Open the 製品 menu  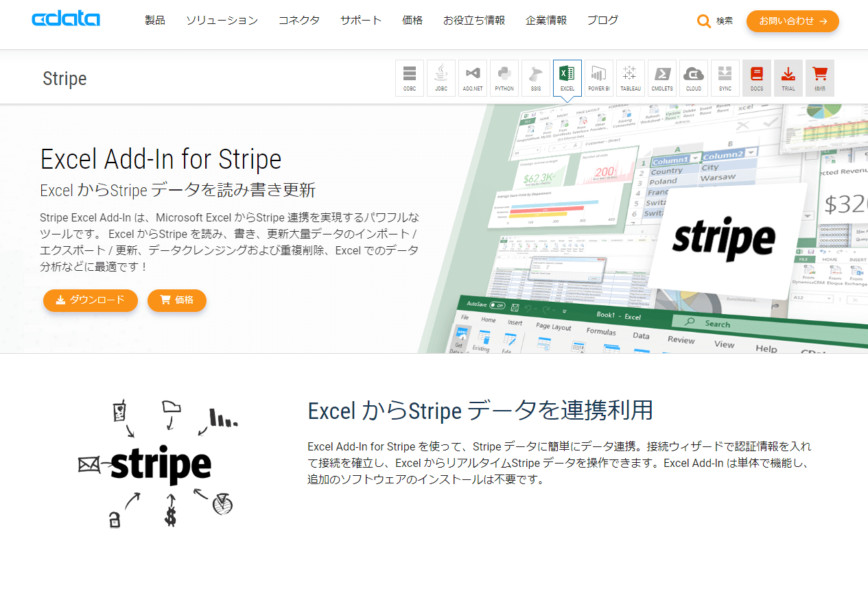[155, 21]
